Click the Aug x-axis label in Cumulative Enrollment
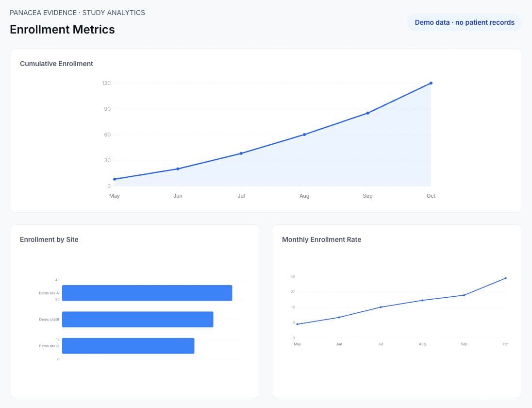Viewport: 532px width, 408px height. (x=304, y=196)
